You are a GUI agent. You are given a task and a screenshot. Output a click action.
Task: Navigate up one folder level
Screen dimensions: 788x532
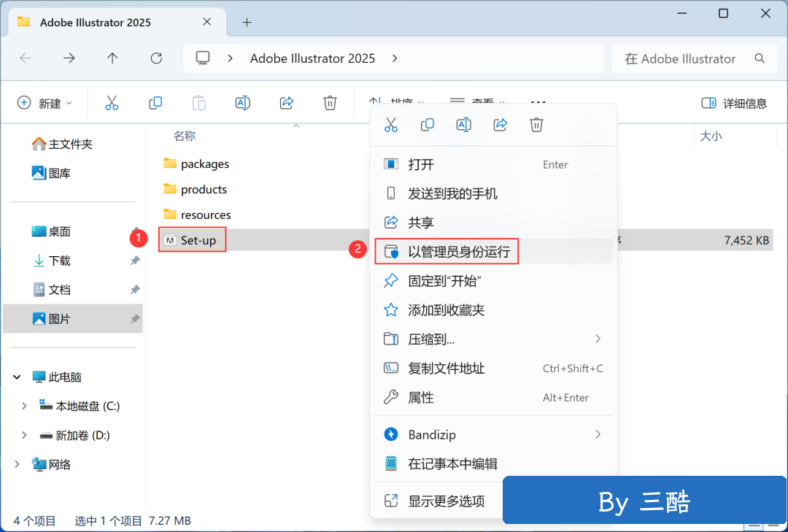(112, 58)
